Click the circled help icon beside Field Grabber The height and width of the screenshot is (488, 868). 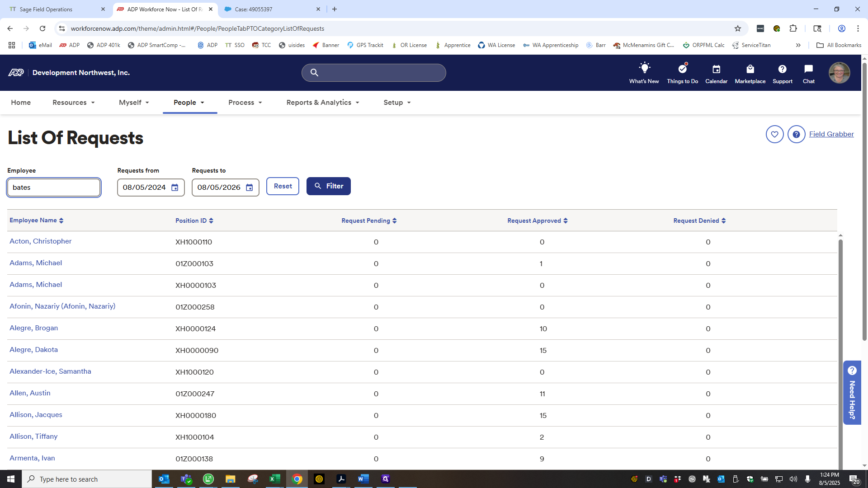click(x=796, y=134)
